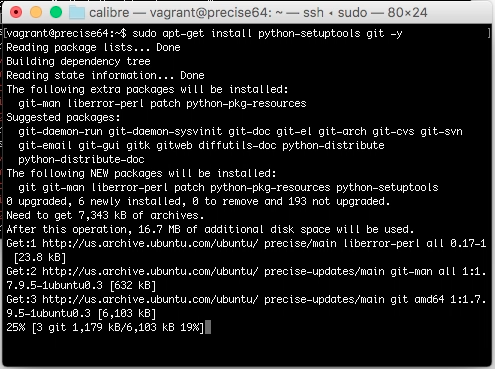The image size is (495, 369).
Task: Click the Get:2 archive URL for git-man
Action: tap(150, 271)
